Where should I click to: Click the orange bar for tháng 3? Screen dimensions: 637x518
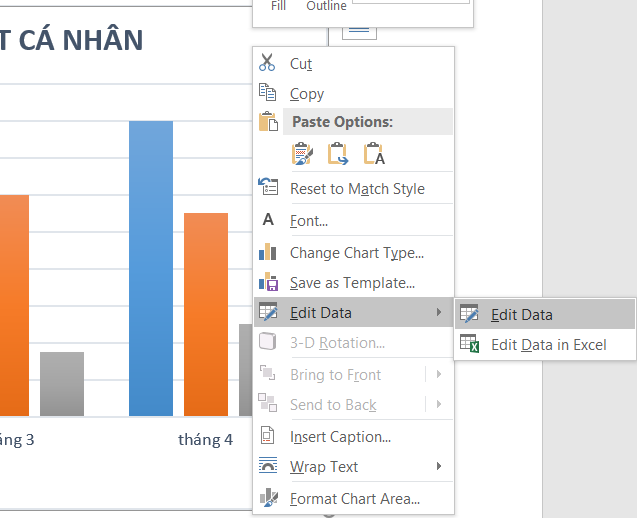tap(14, 305)
